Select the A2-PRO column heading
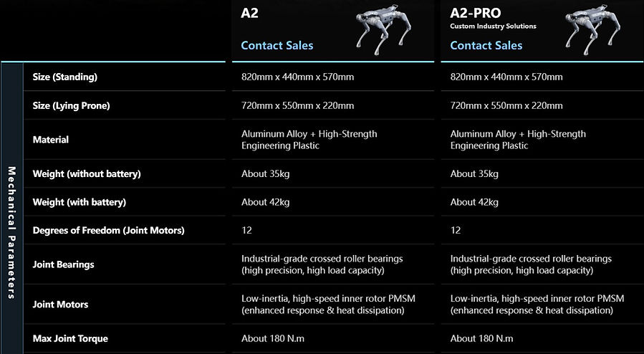 point(475,13)
